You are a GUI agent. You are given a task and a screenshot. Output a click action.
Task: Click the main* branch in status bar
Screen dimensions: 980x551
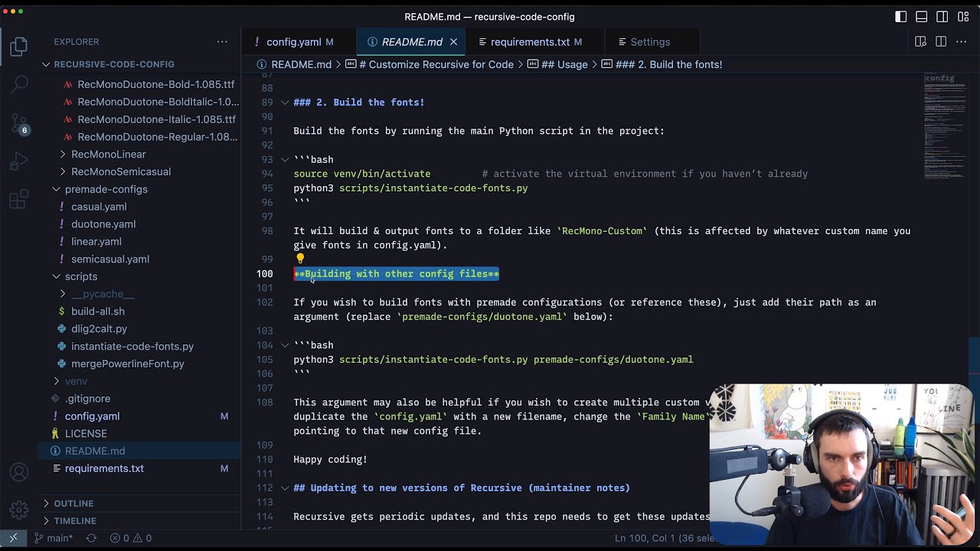(54, 538)
